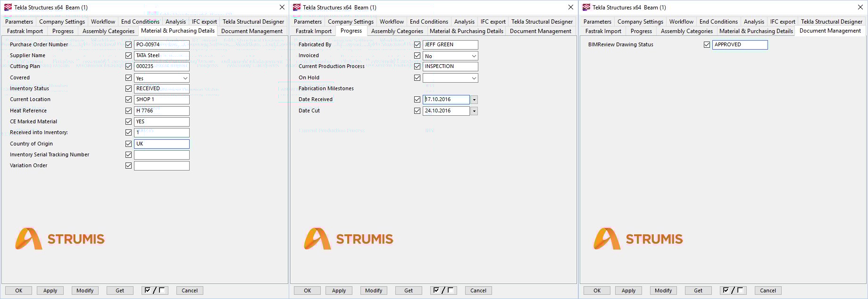Image resolution: width=868 pixels, height=299 pixels.
Task: Uncheck the Date Received checkbox
Action: point(417,99)
